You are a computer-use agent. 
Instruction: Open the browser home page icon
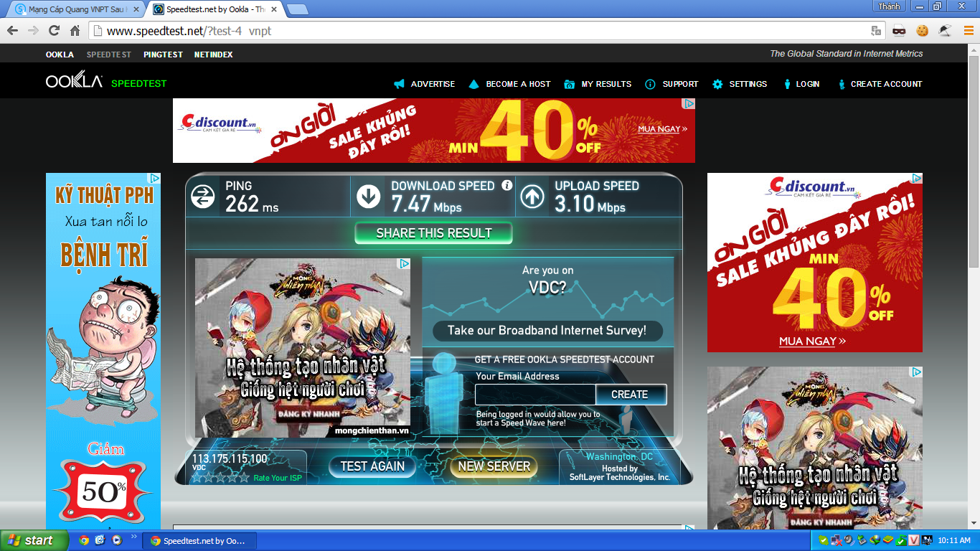coord(75,31)
